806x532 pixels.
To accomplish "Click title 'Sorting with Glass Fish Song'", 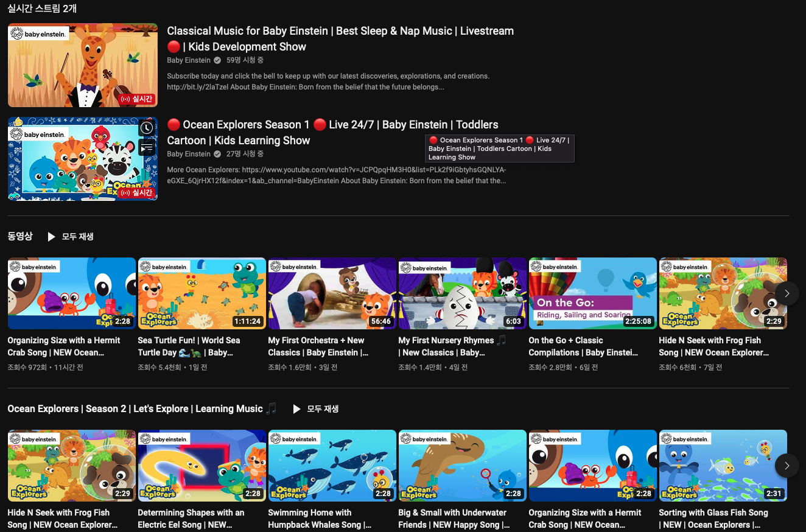I will [x=713, y=519].
